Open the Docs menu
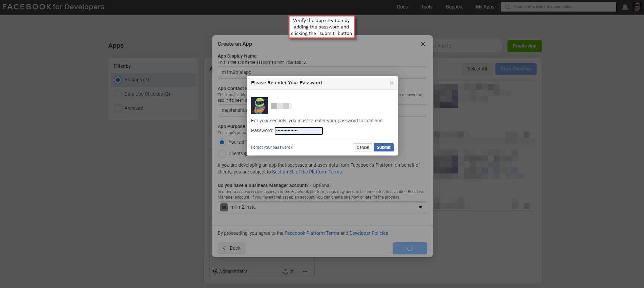Viewport: 644px width, 288px height. [x=402, y=7]
